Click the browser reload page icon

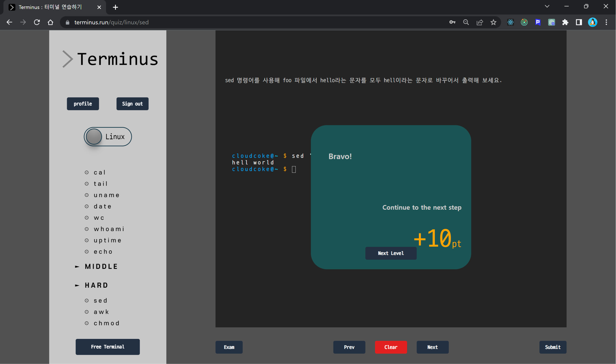(37, 22)
